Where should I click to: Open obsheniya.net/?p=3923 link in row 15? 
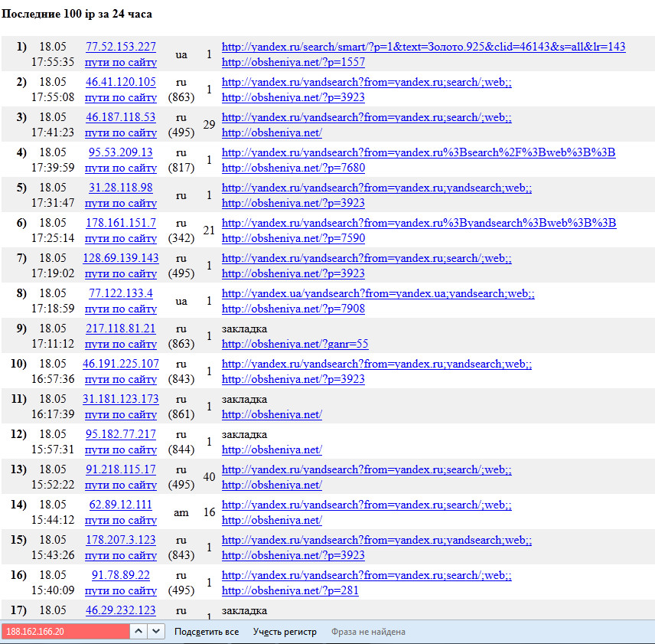coord(293,555)
